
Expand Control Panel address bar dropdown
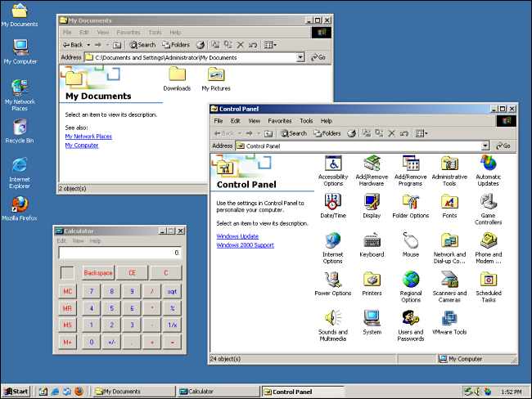point(485,146)
